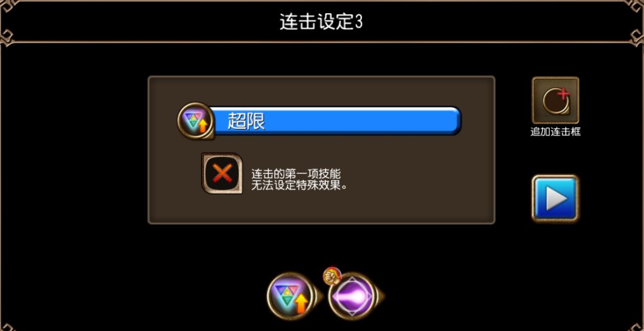This screenshot has height=331, width=644.
Task: Click the fist badge on the purple orb skill
Action: (332, 276)
